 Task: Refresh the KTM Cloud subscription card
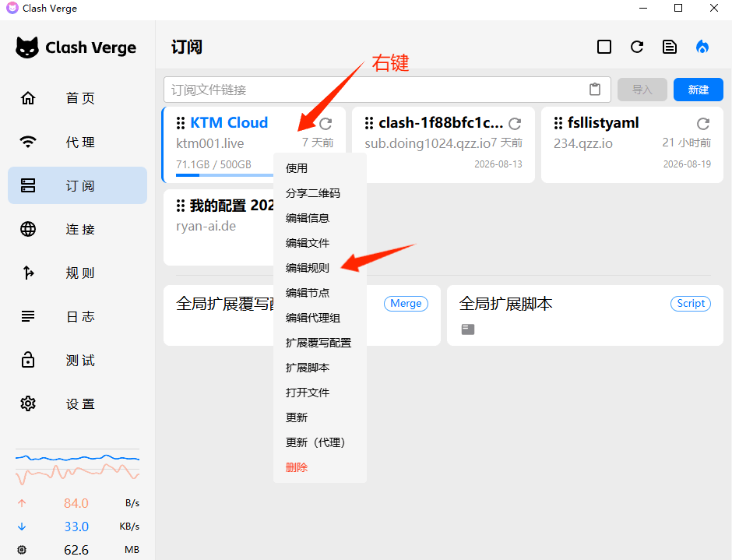pos(326,124)
